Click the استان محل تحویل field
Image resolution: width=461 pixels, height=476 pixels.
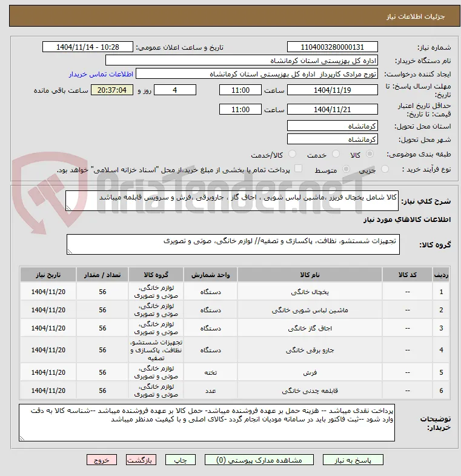pos(333,126)
